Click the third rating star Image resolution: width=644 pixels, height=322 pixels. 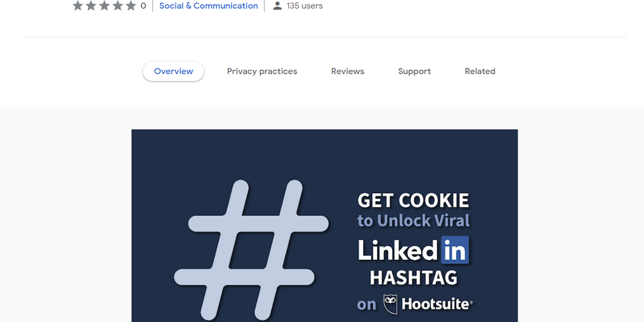tap(104, 6)
